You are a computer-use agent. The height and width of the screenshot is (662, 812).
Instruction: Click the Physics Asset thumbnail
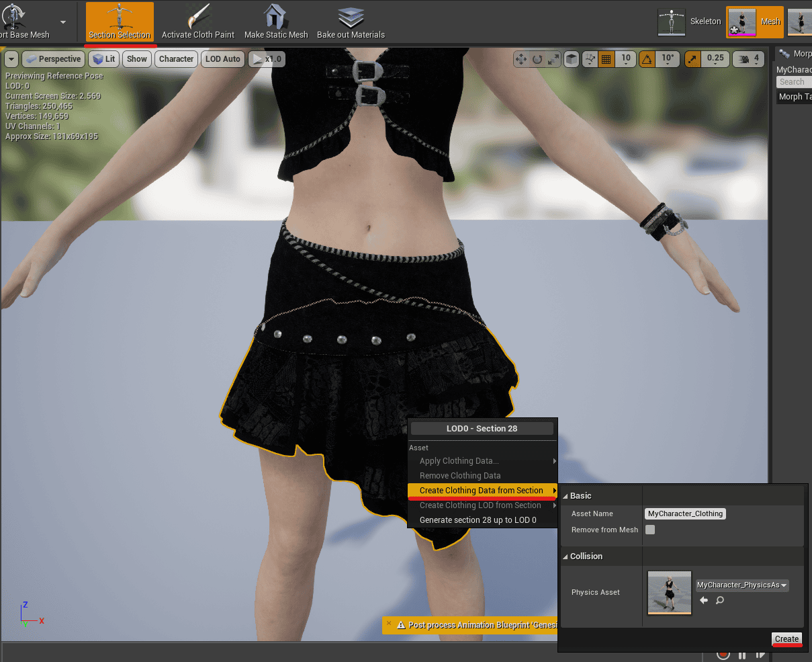click(669, 592)
